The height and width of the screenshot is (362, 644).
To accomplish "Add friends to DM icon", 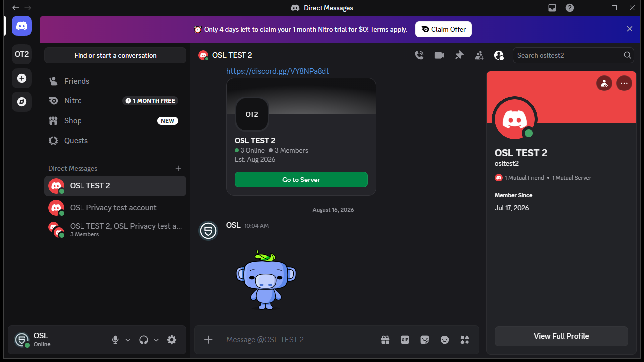I will pos(479,55).
